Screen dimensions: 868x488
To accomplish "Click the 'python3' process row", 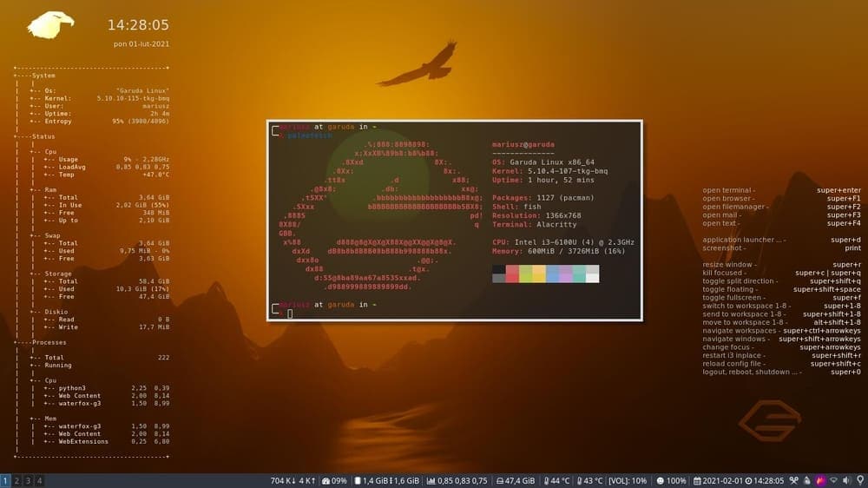I will (x=106, y=388).
